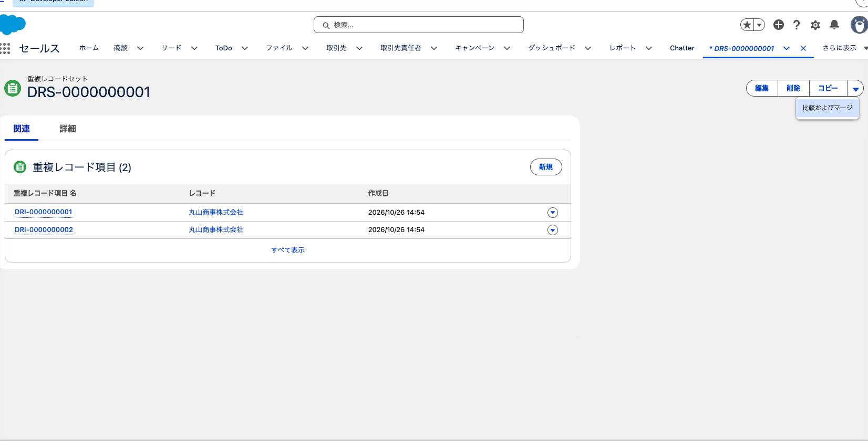Expand the ToDo tab dropdown chevron
This screenshot has height=441, width=868.
245,48
